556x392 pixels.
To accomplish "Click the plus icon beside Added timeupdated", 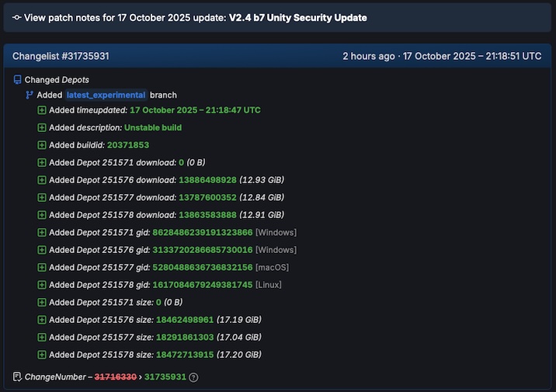I will coord(42,110).
